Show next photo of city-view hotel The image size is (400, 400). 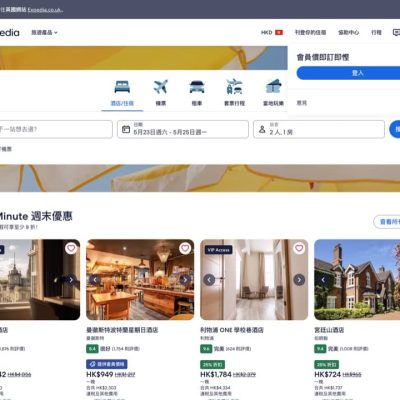tap(71, 280)
